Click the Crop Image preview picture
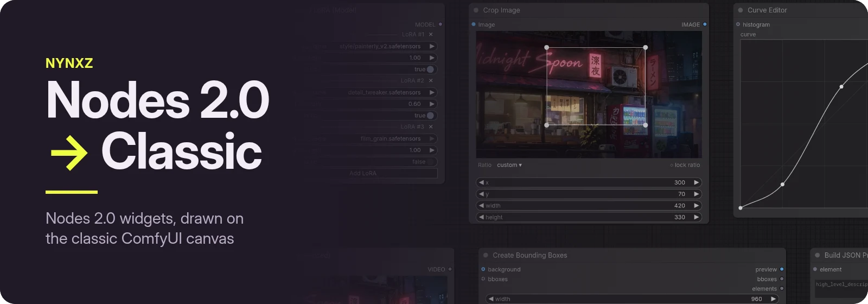 (x=589, y=94)
